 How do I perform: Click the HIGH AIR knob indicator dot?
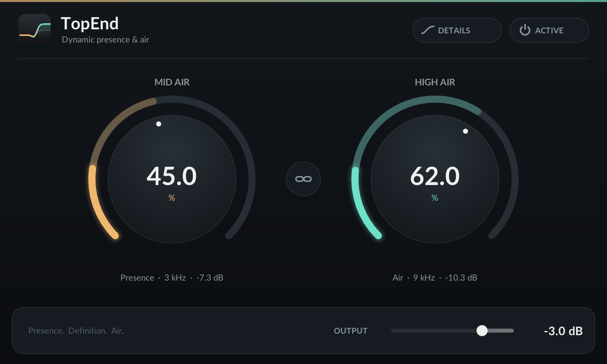(465, 131)
